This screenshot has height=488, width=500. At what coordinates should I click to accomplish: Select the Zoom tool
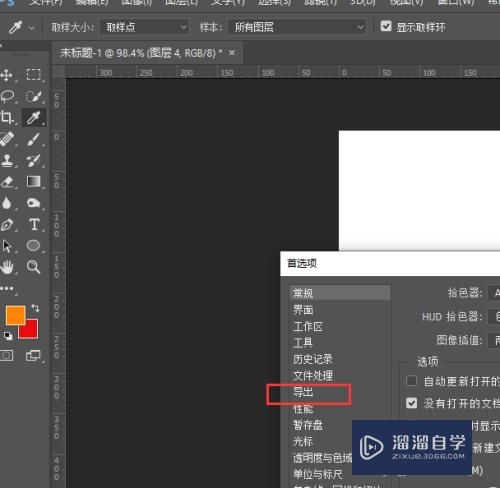pos(33,267)
